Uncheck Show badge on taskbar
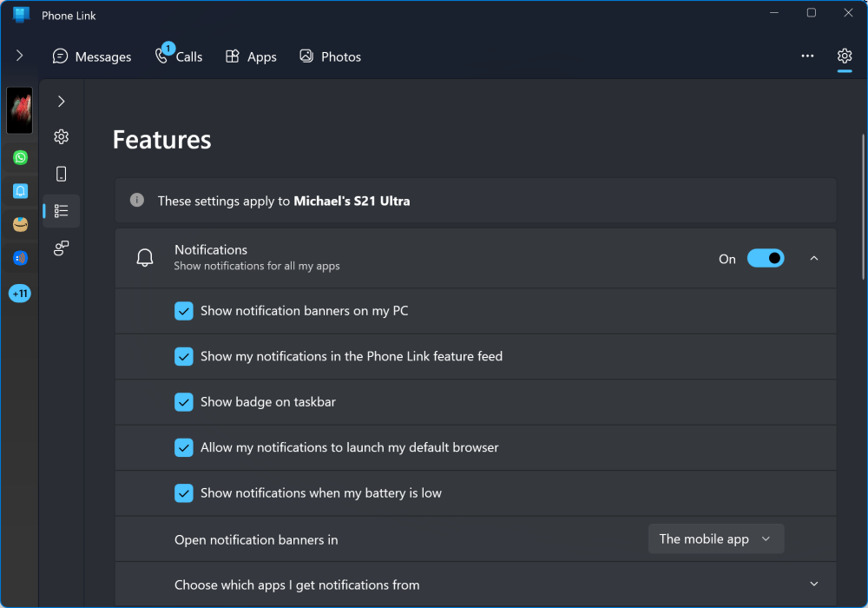The image size is (868, 608). pos(184,402)
